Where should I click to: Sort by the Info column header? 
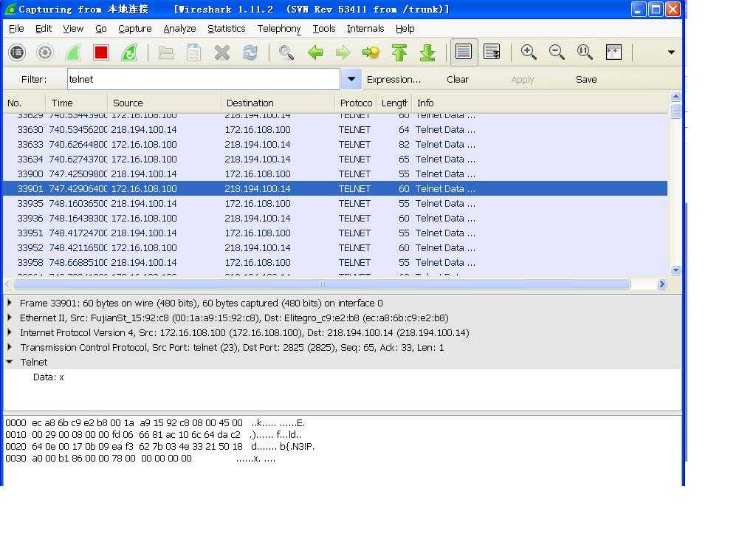tap(540, 103)
